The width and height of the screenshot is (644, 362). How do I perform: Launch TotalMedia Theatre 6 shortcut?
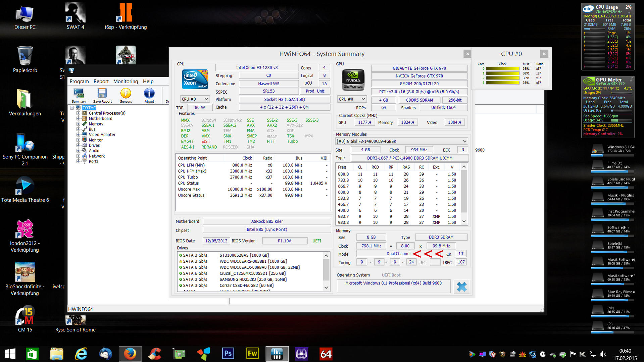click(x=25, y=190)
